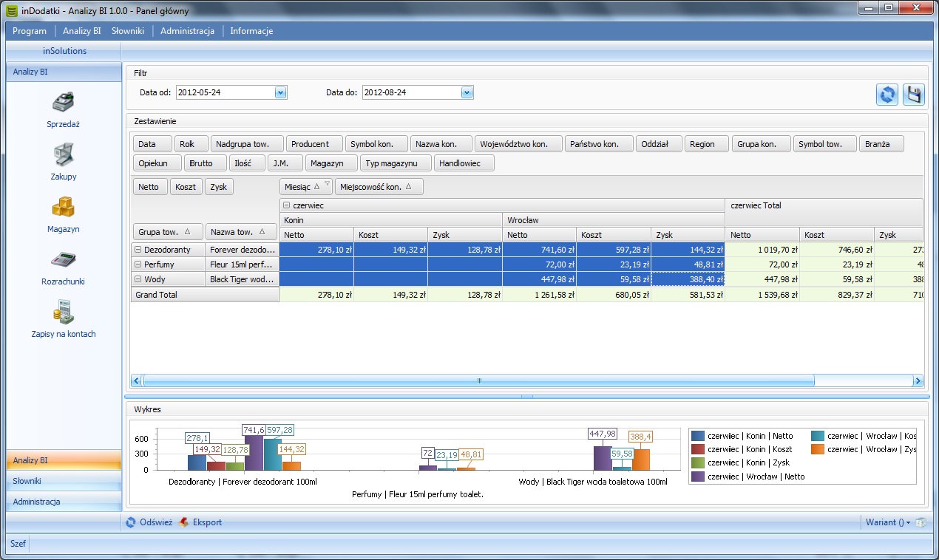Click the Handlowiec field button
The image size is (939, 560).
(464, 163)
